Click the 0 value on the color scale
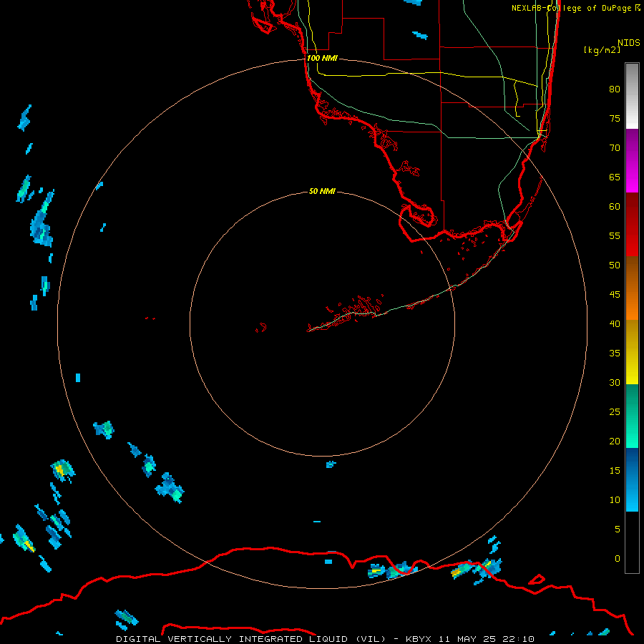Screen dimensions: 644x644 pyautogui.click(x=618, y=559)
